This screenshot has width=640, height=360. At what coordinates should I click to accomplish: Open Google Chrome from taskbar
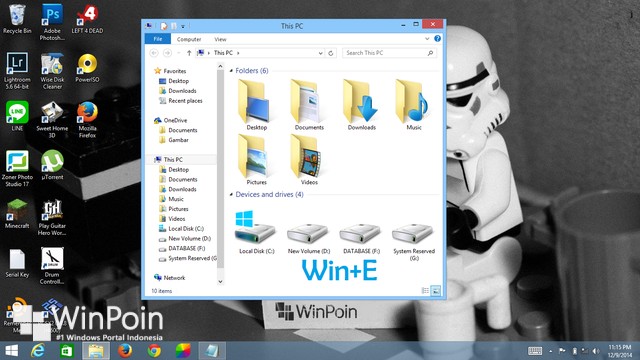click(x=154, y=351)
